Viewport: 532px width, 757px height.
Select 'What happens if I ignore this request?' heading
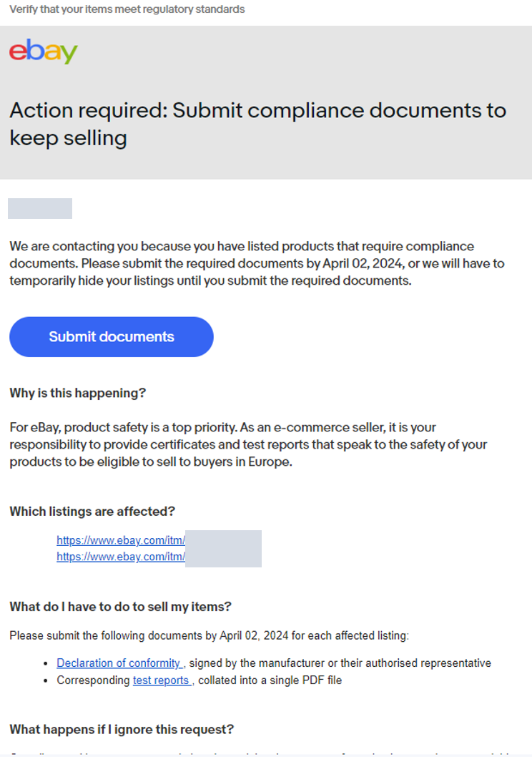[122, 730]
